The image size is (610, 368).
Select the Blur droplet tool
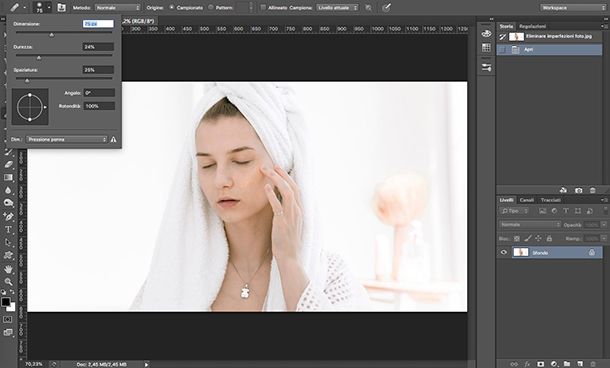(8, 190)
